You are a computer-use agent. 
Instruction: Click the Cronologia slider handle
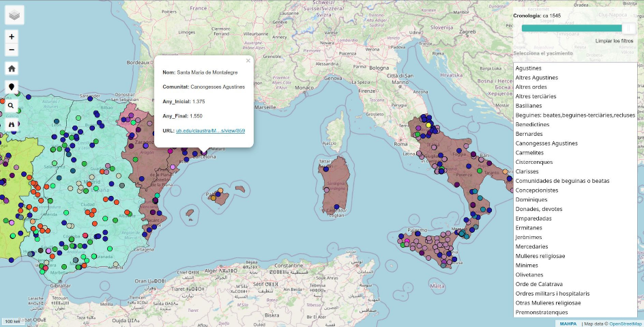628,28
